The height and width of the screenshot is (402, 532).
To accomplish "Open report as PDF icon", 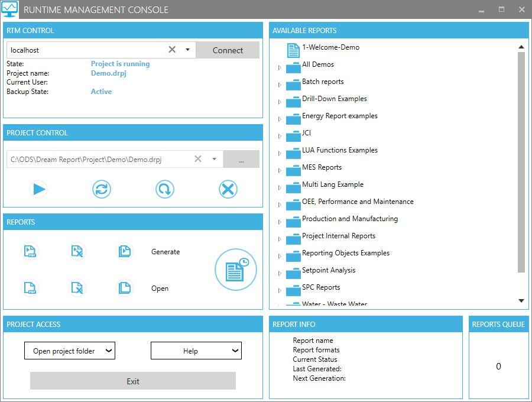I will pos(30,288).
